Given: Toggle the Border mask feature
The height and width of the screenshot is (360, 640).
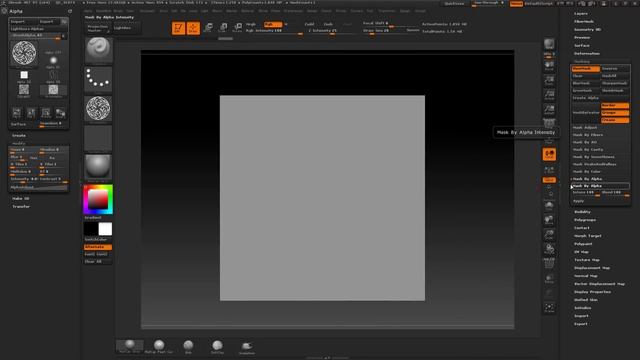Looking at the screenshot, I should (x=615, y=105).
